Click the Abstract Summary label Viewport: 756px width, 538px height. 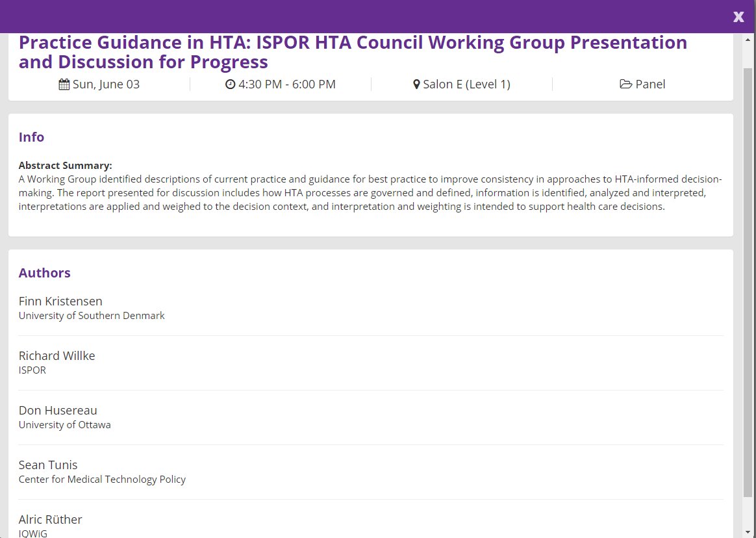(x=65, y=166)
